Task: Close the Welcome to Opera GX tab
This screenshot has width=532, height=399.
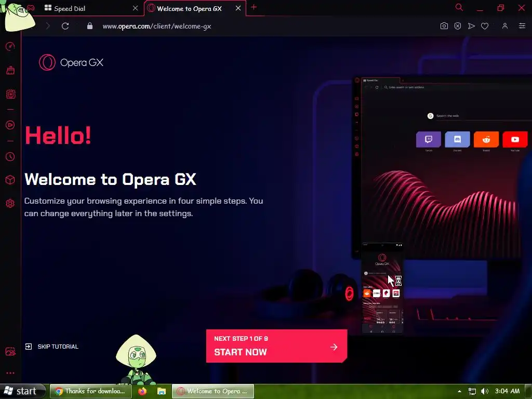Action: (x=238, y=8)
